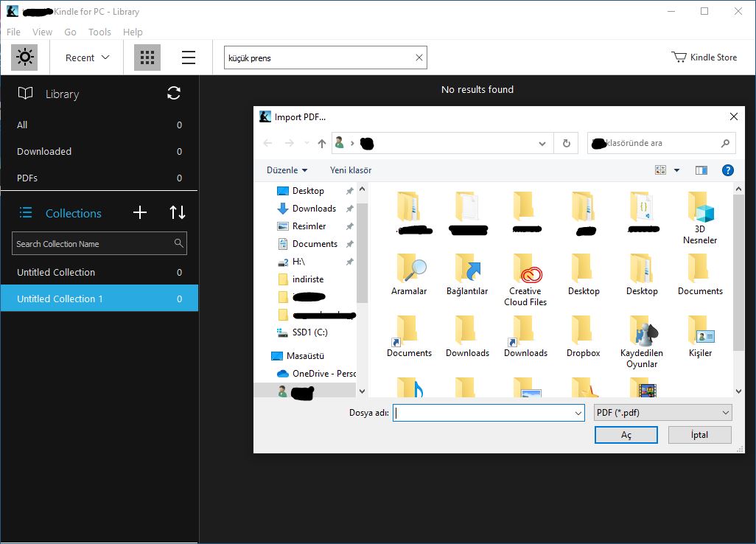Open the Tools menu

[x=99, y=32]
